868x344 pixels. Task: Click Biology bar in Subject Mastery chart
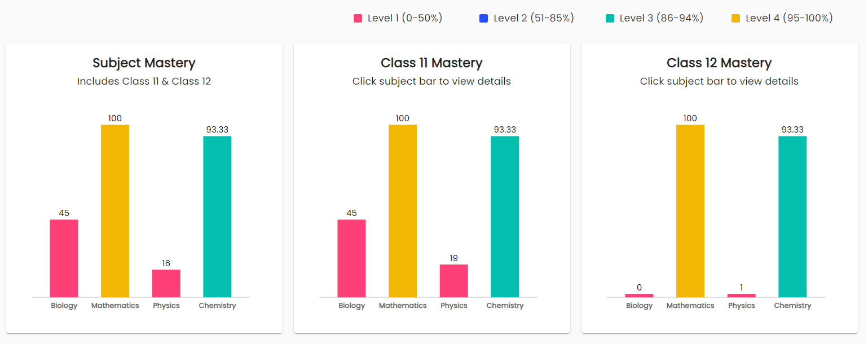pos(64,258)
